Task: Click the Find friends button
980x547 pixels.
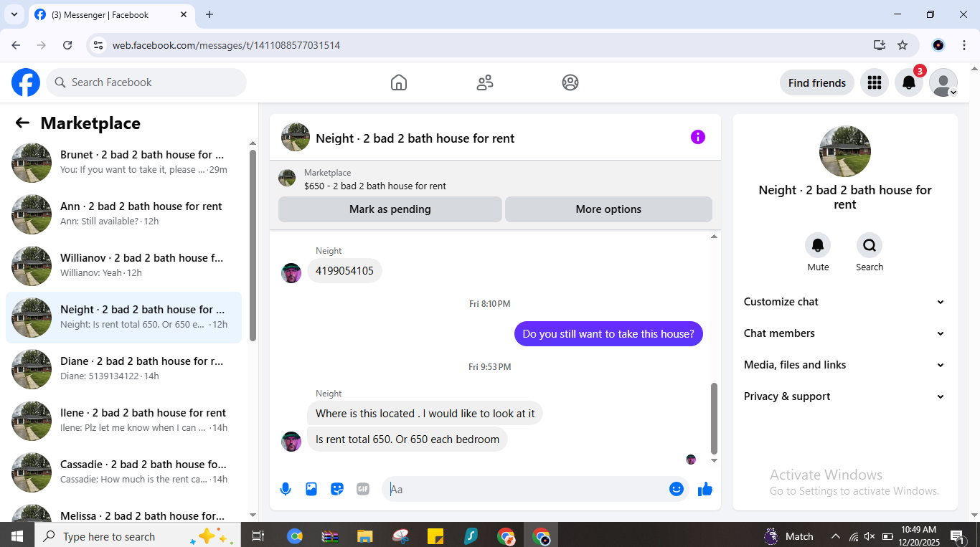Action: [x=817, y=82]
